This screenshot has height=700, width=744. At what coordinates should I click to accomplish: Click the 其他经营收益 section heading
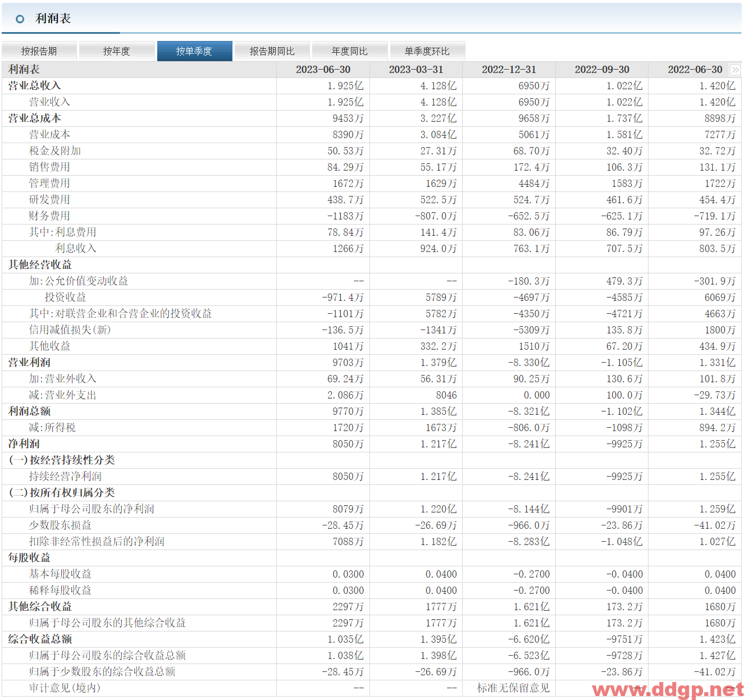[40, 265]
